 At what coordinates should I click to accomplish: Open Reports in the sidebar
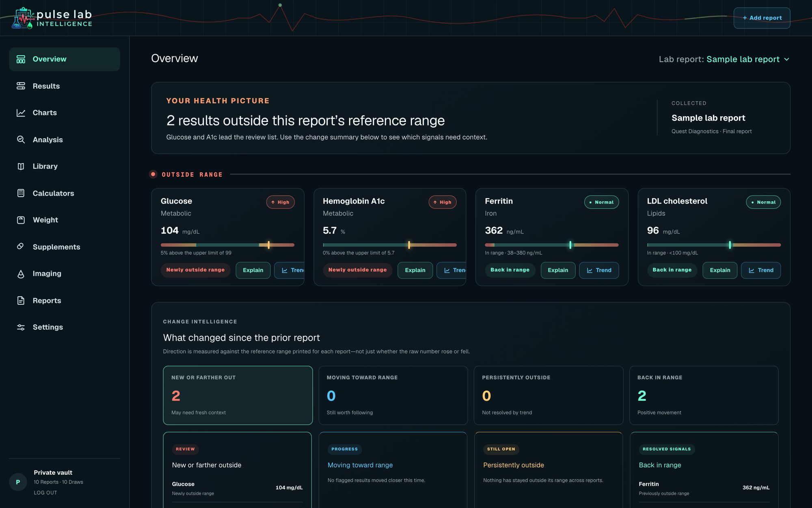pos(65,300)
